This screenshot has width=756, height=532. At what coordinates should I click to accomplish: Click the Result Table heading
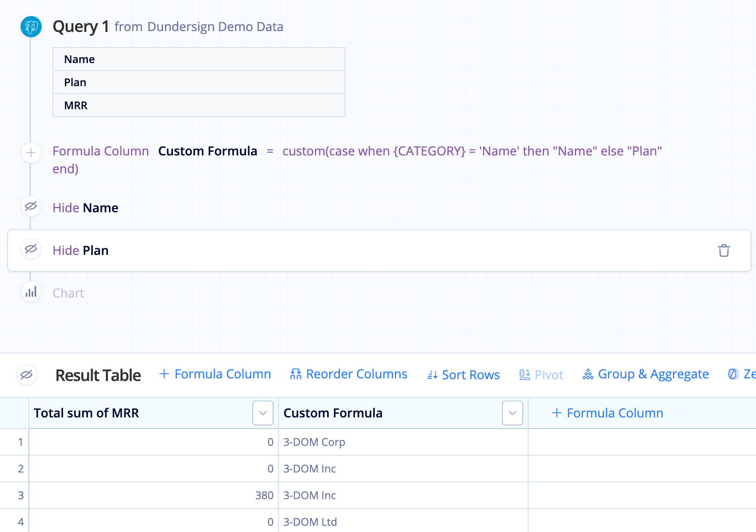(98, 375)
